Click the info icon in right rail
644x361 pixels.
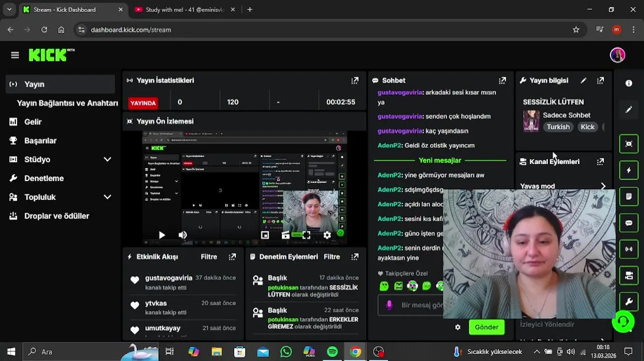pos(628,83)
